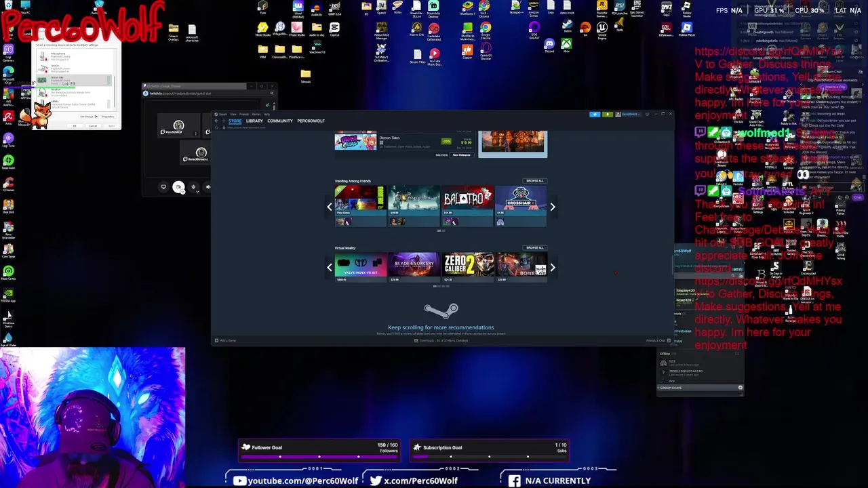Image resolution: width=868 pixels, height=488 pixels.
Task: Click Properties in the Sound dialog
Action: [x=108, y=117]
